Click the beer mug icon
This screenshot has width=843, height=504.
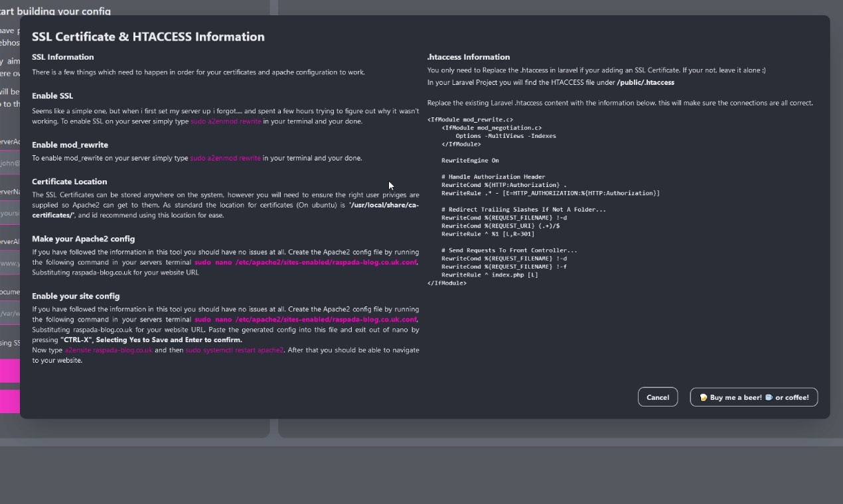click(703, 397)
